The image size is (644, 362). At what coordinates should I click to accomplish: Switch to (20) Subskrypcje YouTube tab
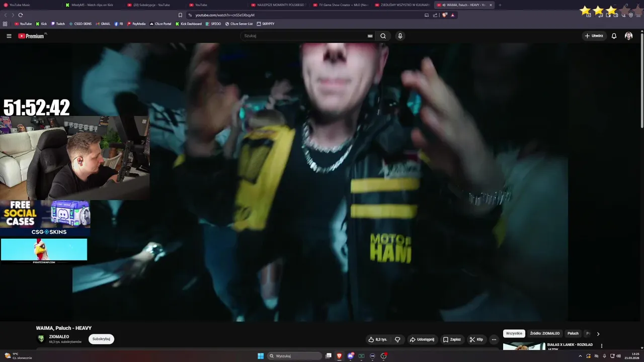point(154,5)
